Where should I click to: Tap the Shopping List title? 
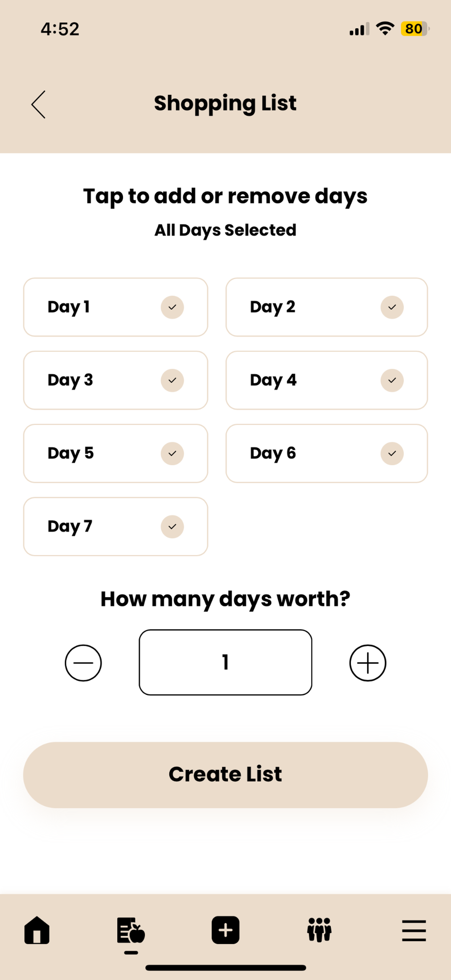coord(225,104)
